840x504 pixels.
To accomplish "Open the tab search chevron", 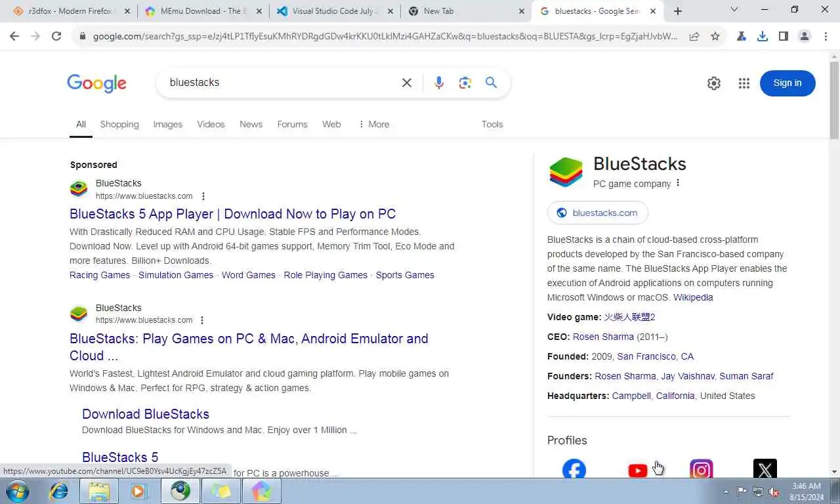I will [x=734, y=10].
